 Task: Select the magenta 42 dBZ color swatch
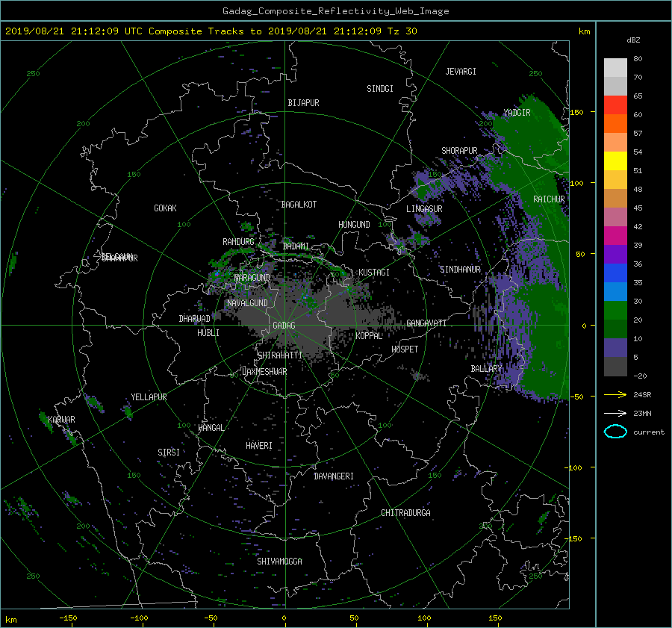click(615, 235)
